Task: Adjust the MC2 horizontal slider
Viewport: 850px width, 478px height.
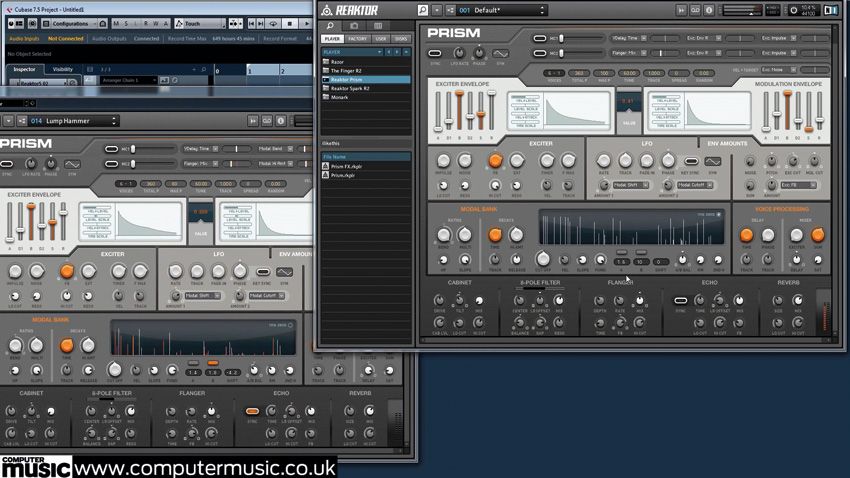Action: (x=582, y=53)
